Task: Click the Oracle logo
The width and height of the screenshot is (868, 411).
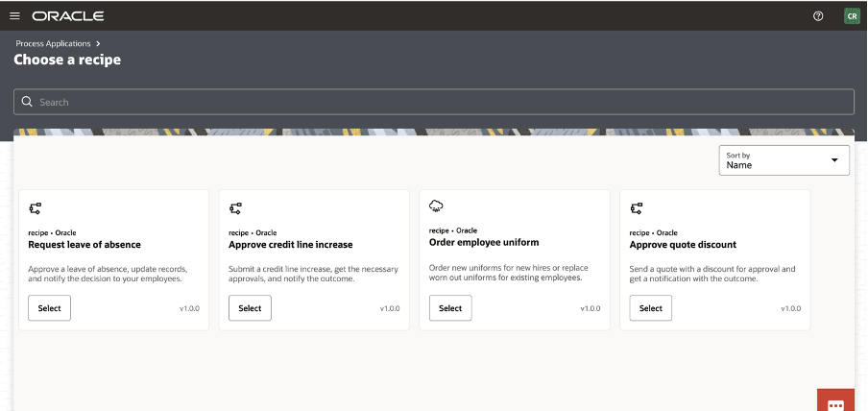Action: pos(67,16)
